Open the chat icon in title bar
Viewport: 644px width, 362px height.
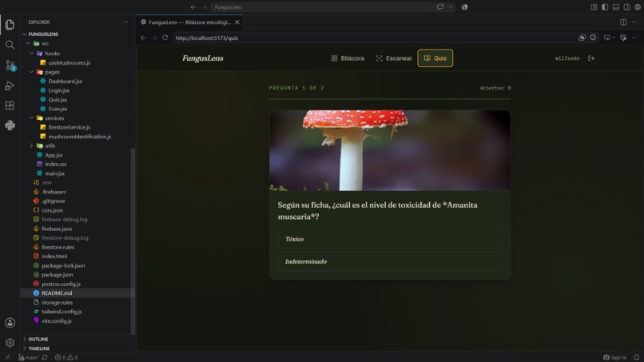pos(440,7)
